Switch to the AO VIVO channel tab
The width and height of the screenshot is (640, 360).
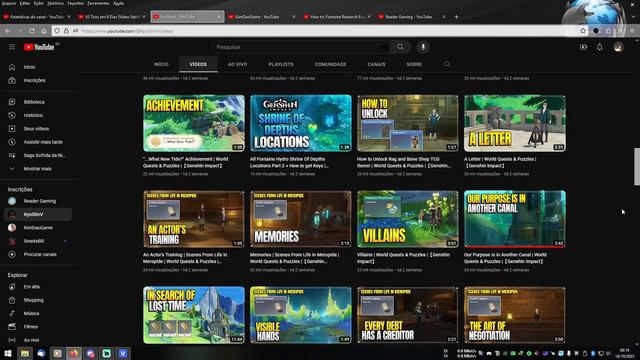click(x=237, y=64)
